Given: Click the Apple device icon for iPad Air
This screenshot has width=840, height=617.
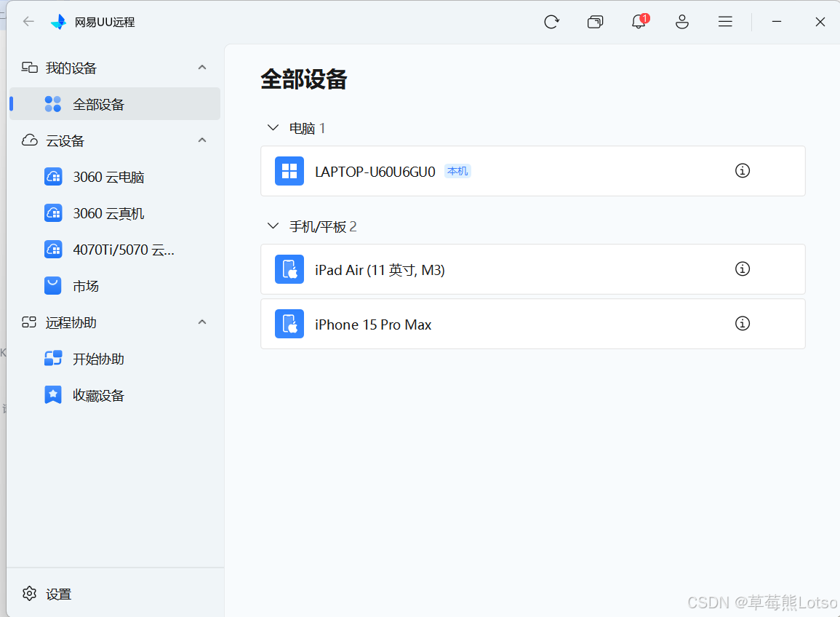Looking at the screenshot, I should click(289, 269).
